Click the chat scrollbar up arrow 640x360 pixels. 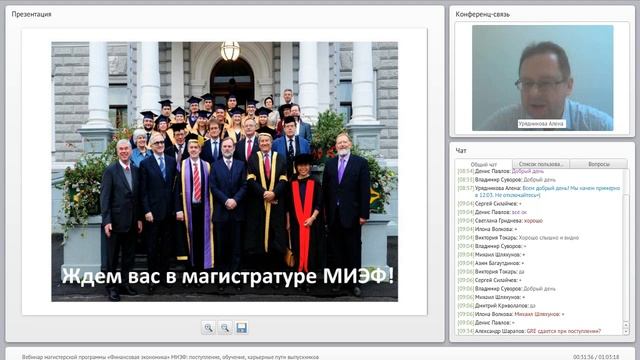click(626, 325)
